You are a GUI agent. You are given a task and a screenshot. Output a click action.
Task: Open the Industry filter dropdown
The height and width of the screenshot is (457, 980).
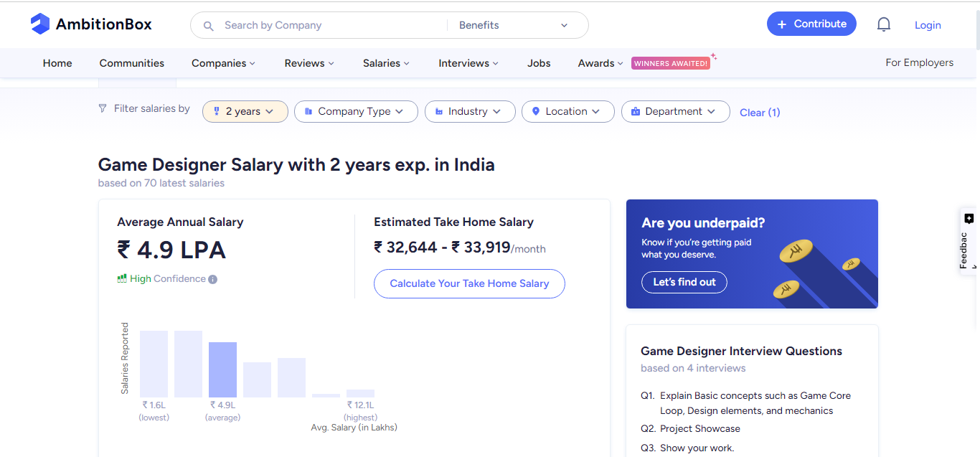click(x=470, y=112)
